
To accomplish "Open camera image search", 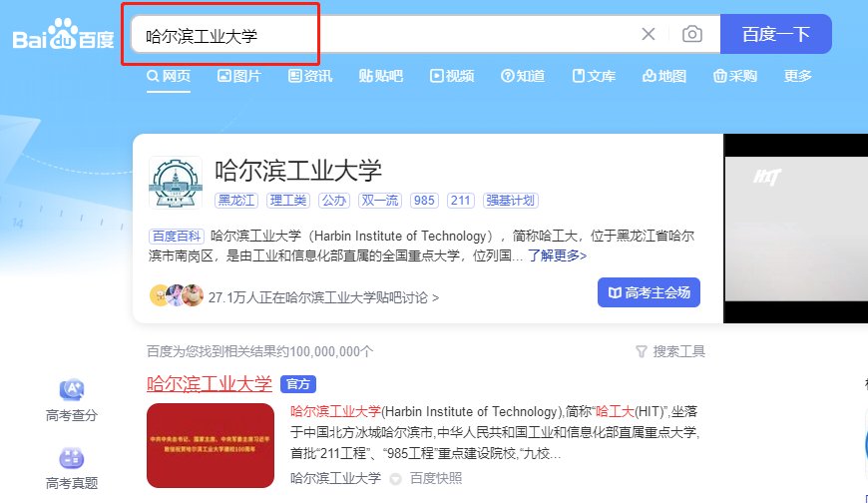I will pyautogui.click(x=692, y=34).
